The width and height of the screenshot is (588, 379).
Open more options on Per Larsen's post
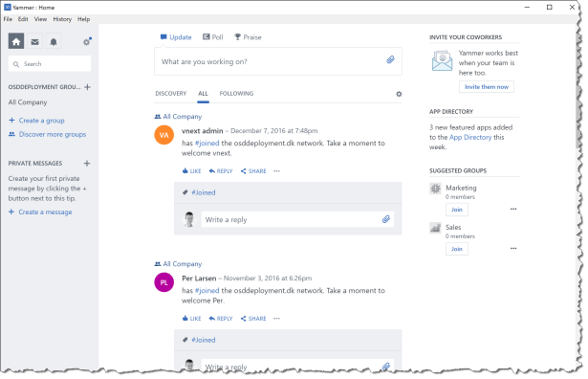tap(276, 319)
